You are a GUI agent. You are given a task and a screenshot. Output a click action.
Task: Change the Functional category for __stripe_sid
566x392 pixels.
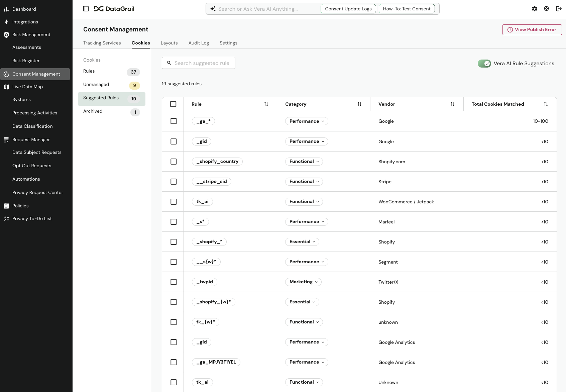(x=304, y=182)
